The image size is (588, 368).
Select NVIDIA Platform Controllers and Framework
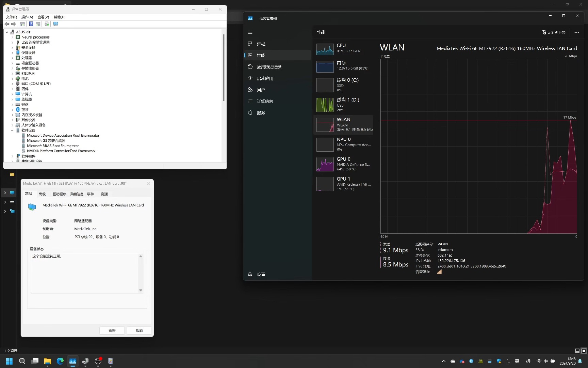(61, 151)
